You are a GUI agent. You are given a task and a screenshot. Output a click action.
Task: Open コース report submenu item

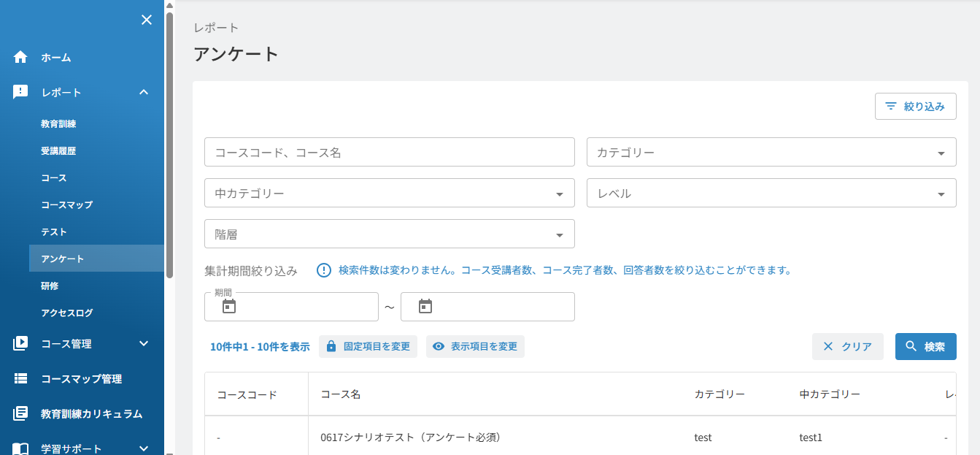[x=54, y=178]
